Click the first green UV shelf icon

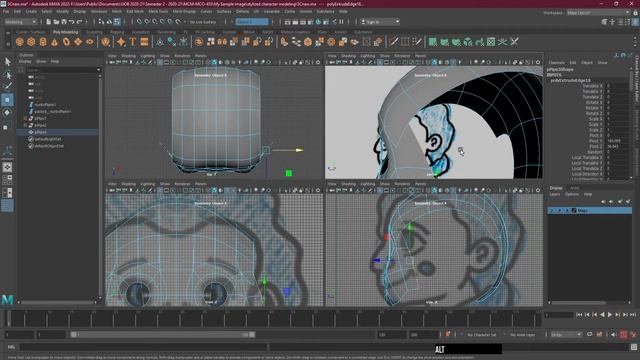tap(433, 42)
